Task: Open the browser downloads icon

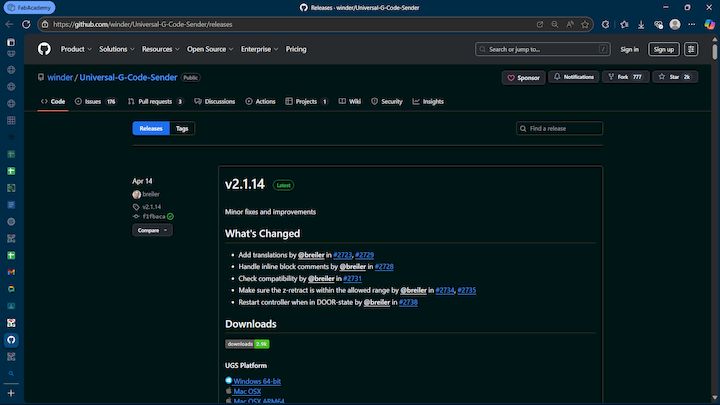Action: point(641,24)
